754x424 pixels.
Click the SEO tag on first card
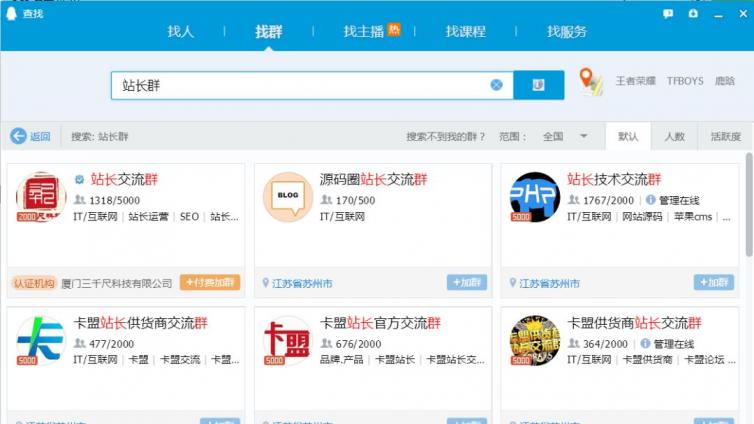(189, 217)
